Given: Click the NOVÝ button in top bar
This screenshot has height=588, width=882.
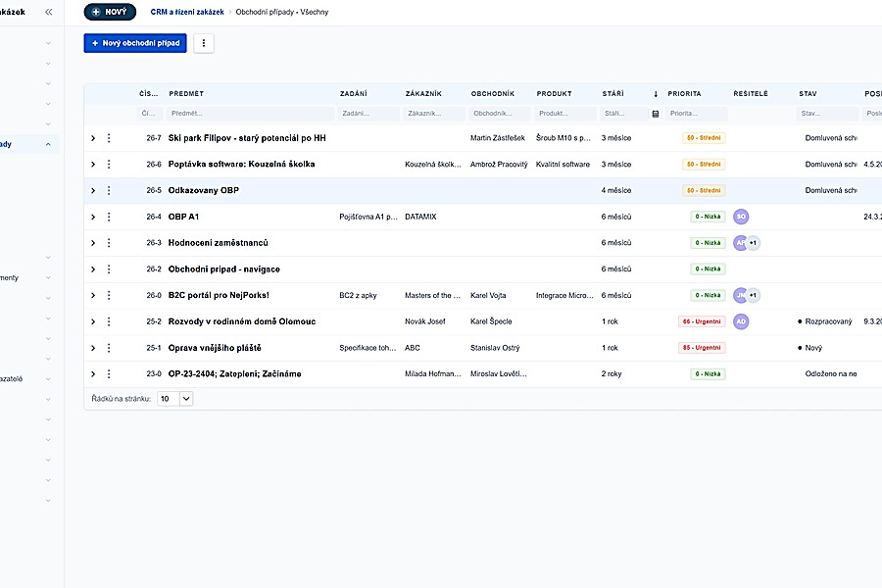Looking at the screenshot, I should (110, 12).
